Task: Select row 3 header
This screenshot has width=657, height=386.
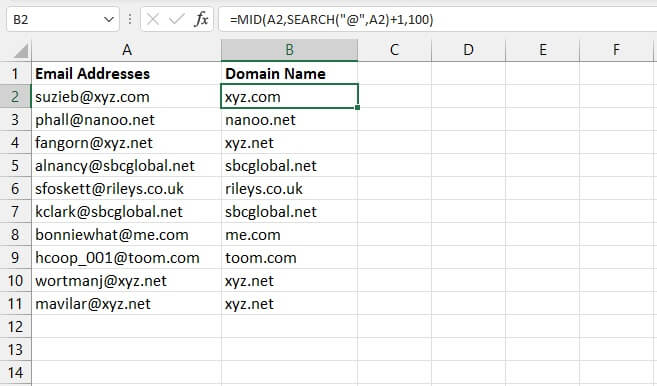Action: pyautogui.click(x=16, y=119)
